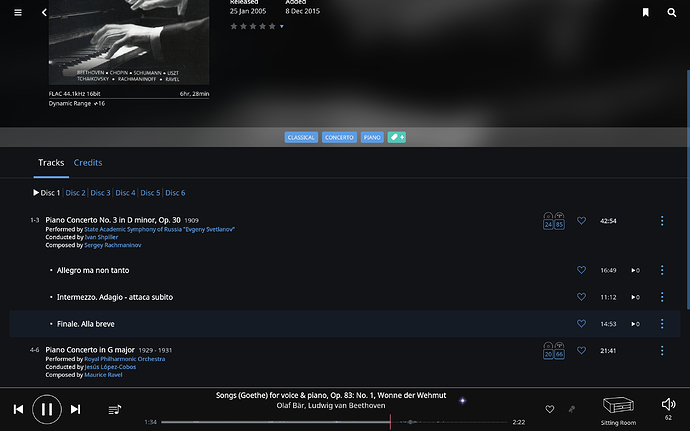View play count for Finale. Alla breve

(635, 324)
